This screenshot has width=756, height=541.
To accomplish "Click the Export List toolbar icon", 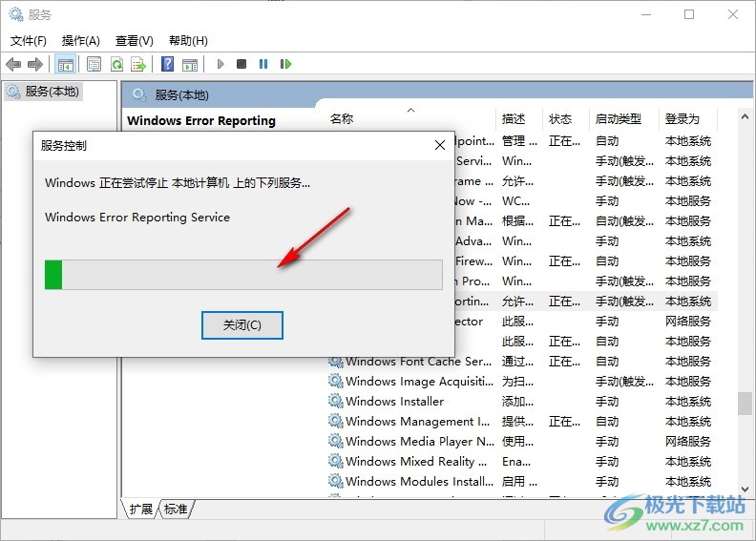I will point(138,64).
